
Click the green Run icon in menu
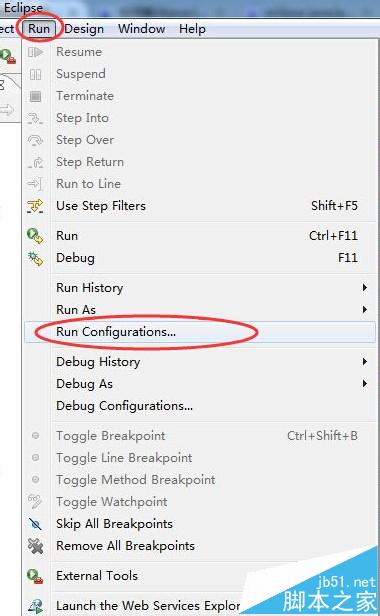click(x=35, y=236)
